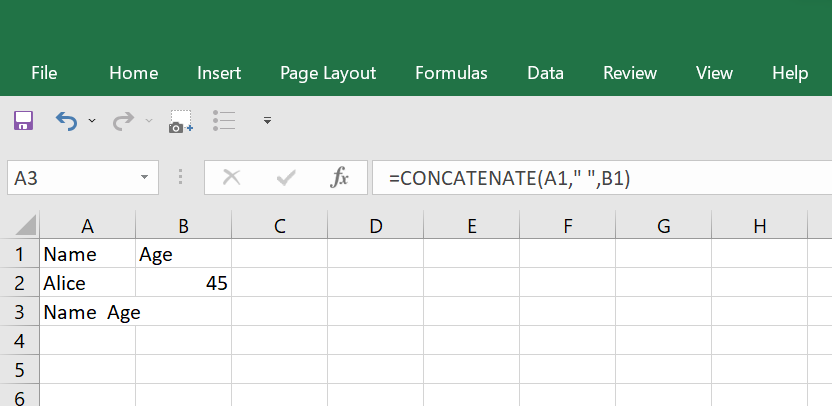Click the Undo arrow icon
Viewport: 832px width, 406px height.
coord(66,121)
